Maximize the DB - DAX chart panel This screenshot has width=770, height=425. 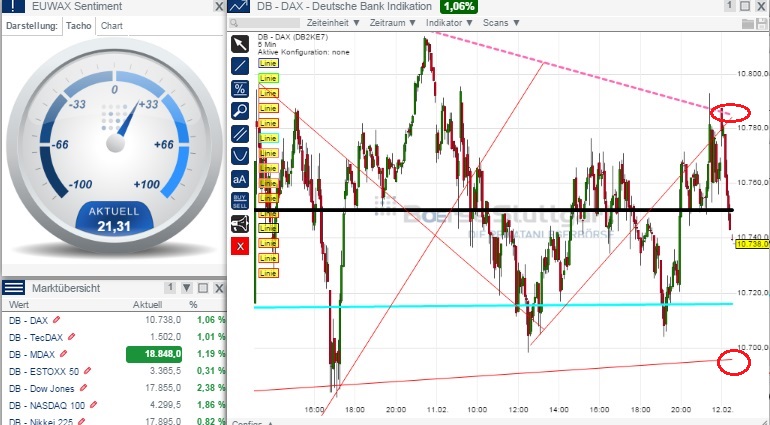coord(745,6)
